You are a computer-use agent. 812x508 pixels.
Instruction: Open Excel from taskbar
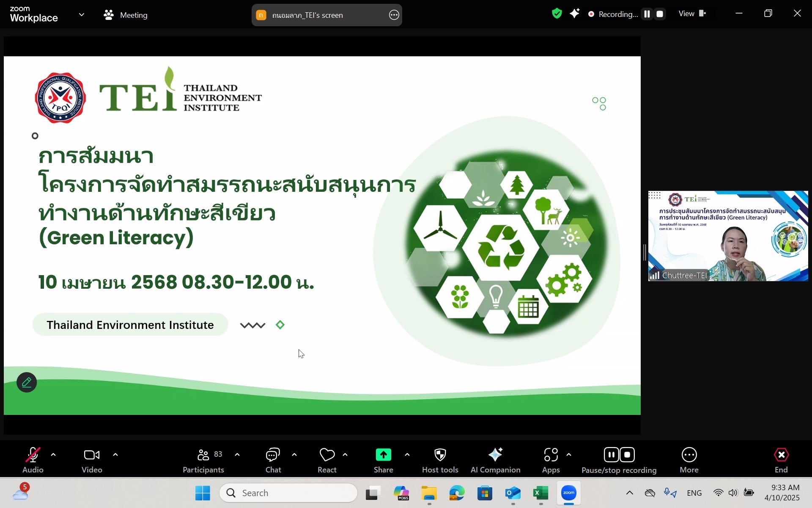pos(540,493)
